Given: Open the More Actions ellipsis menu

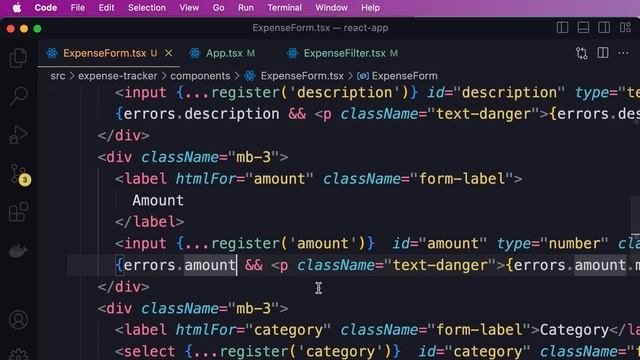Looking at the screenshot, I should click(x=623, y=53).
